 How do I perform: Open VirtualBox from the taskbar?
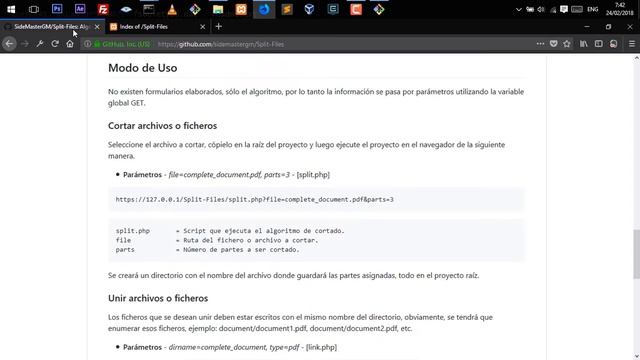[310, 9]
